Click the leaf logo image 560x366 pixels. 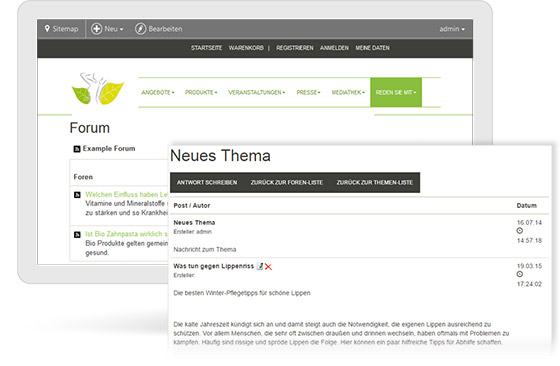tap(98, 89)
